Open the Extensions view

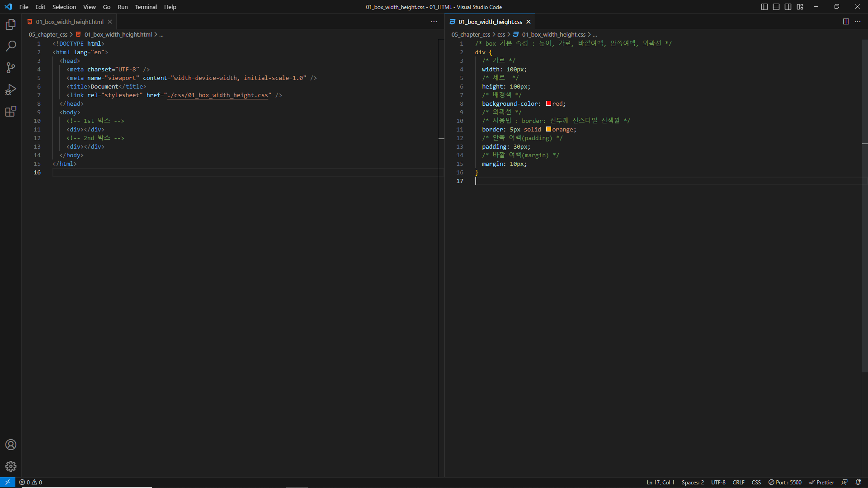[x=10, y=111]
